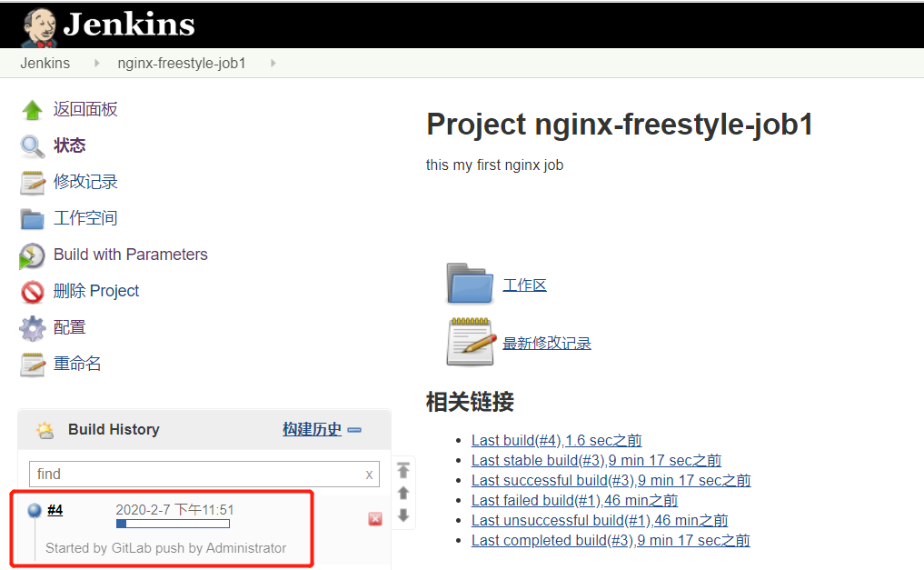Click the up arrow beside build history
This screenshot has width=924, height=570.
(403, 493)
